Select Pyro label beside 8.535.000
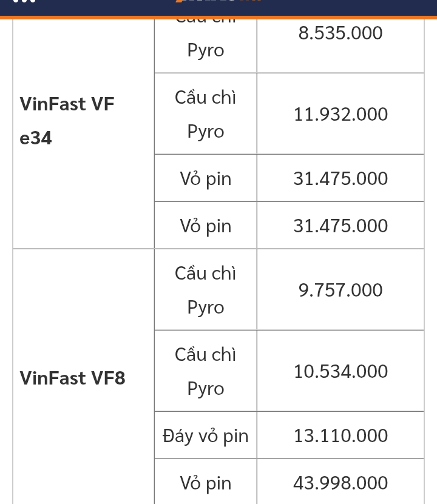This screenshot has width=437, height=504. [206, 50]
